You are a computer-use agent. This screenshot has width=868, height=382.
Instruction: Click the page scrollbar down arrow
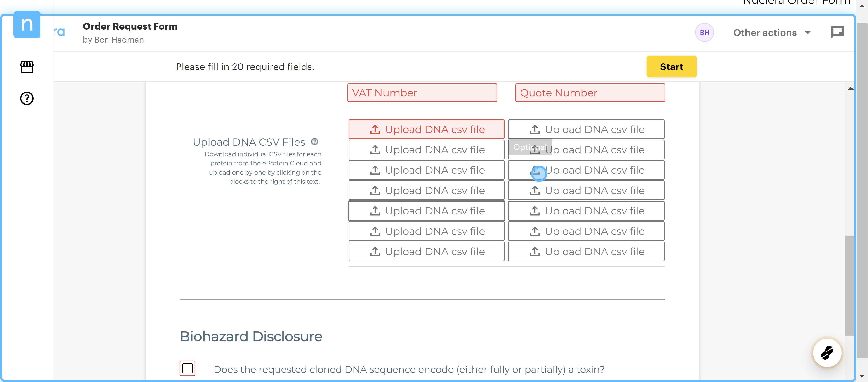click(862, 376)
